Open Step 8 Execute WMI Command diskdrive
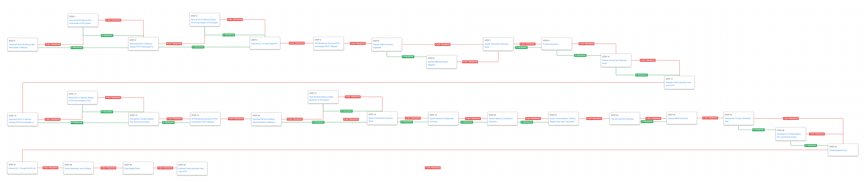The height and width of the screenshot is (182, 868). [x=438, y=62]
